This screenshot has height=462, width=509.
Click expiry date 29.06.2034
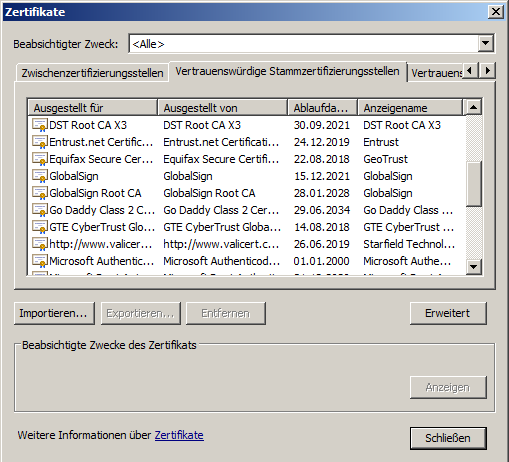click(322, 210)
